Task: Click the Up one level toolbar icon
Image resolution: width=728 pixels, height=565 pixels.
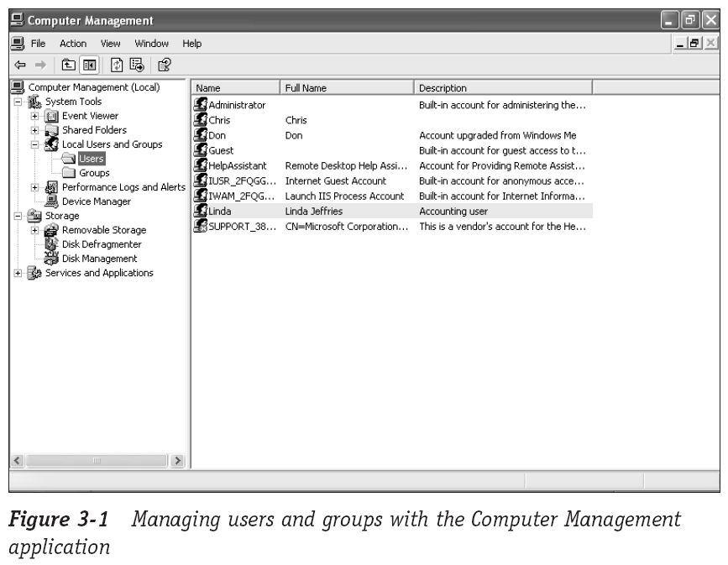Action: [x=69, y=65]
